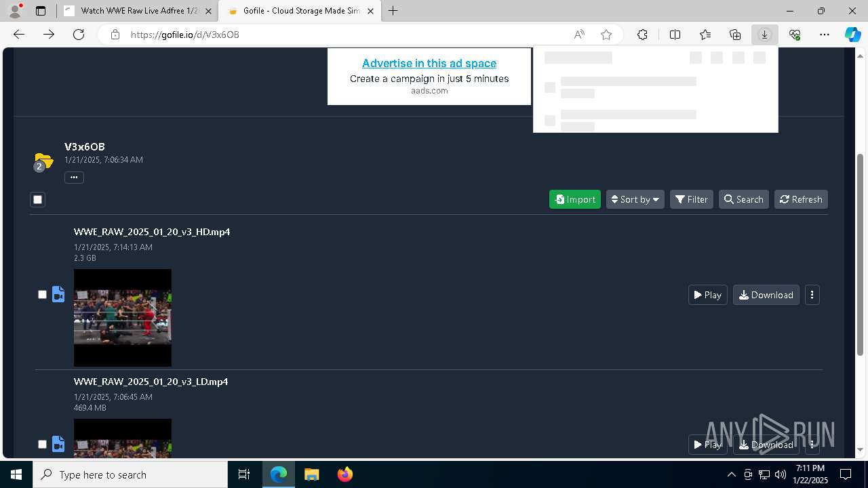Image resolution: width=868 pixels, height=488 pixels.
Task: Play WWE_RAW_2025_01_20_v3_HD.mp4
Action: click(708, 295)
